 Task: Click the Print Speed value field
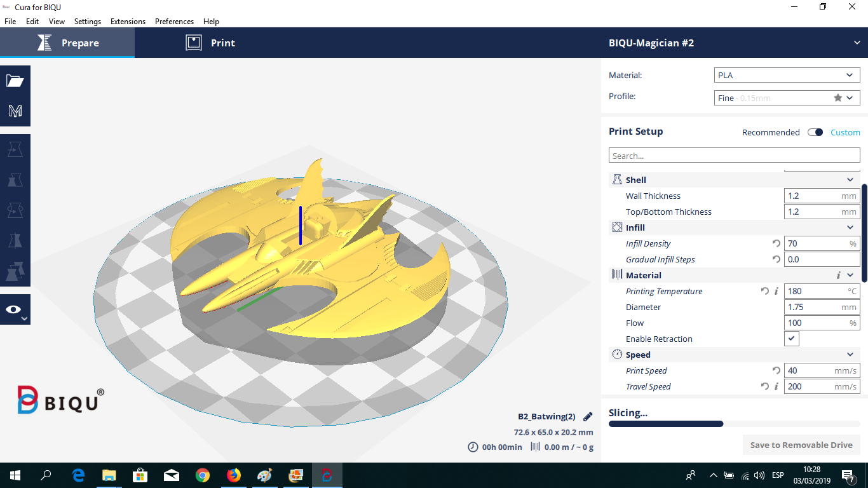822,370
